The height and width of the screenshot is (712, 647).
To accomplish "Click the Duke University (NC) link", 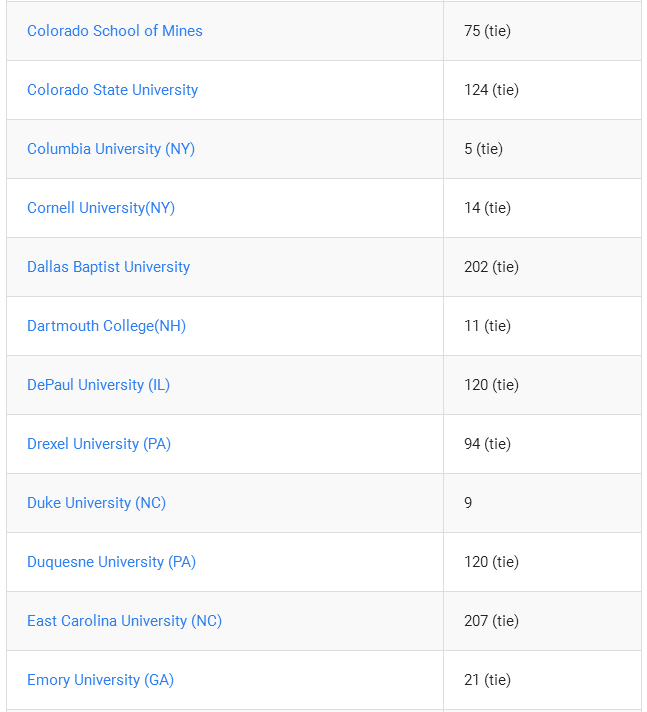I will pos(96,503).
